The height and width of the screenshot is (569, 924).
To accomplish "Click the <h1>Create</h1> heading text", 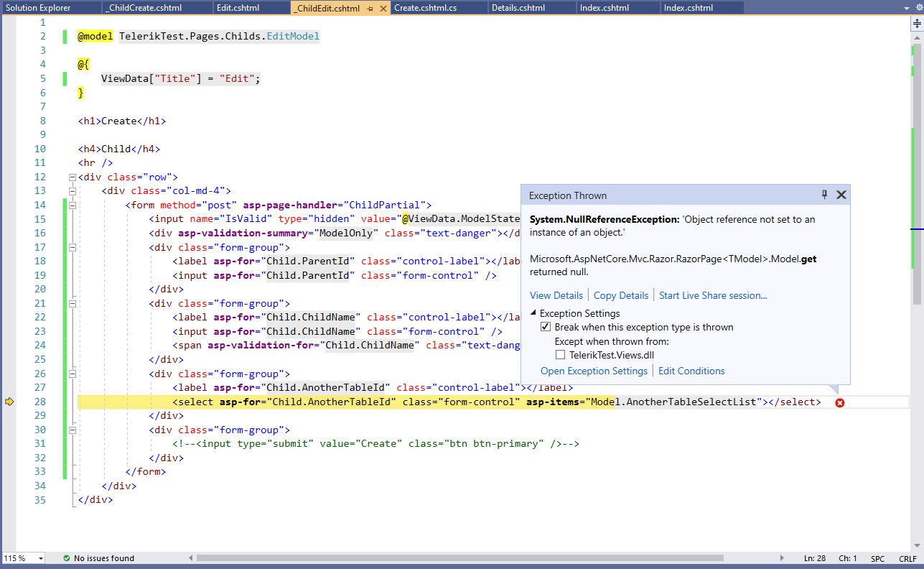I will click(122, 121).
